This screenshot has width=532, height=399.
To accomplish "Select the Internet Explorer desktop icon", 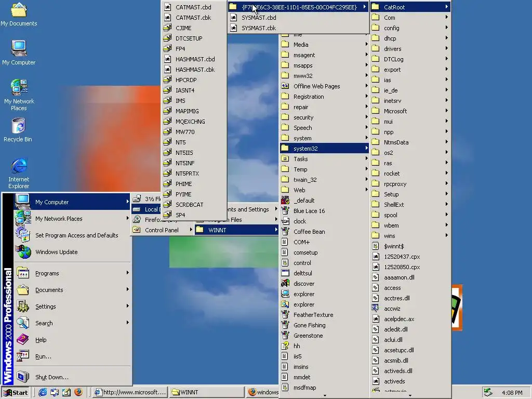I will (x=19, y=173).
